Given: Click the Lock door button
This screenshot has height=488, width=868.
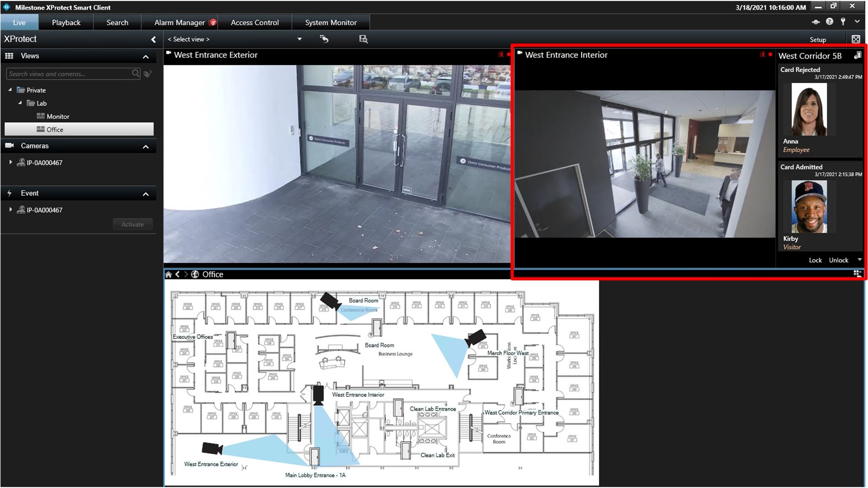Looking at the screenshot, I should (815, 260).
